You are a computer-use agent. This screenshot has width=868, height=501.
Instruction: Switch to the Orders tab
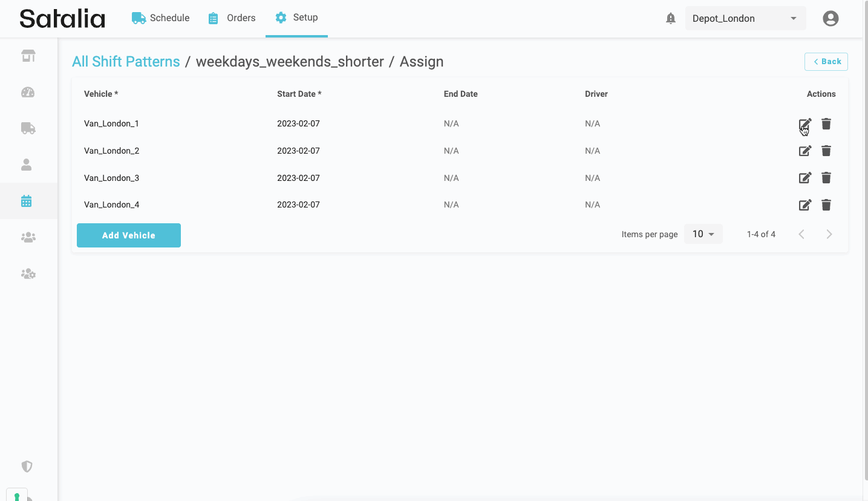232,18
